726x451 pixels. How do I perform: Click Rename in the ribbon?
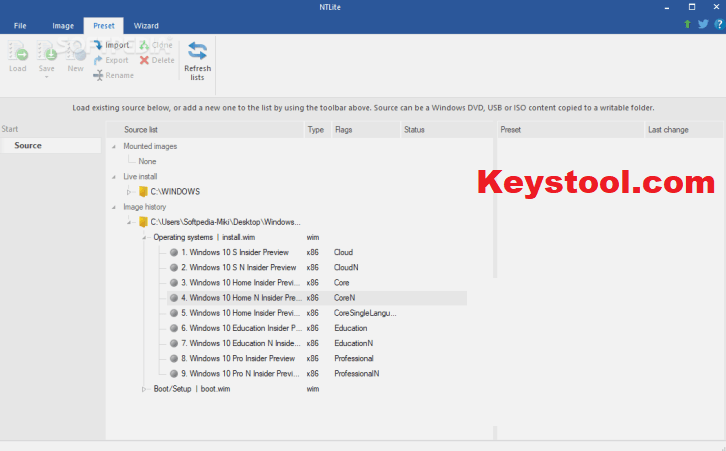113,75
